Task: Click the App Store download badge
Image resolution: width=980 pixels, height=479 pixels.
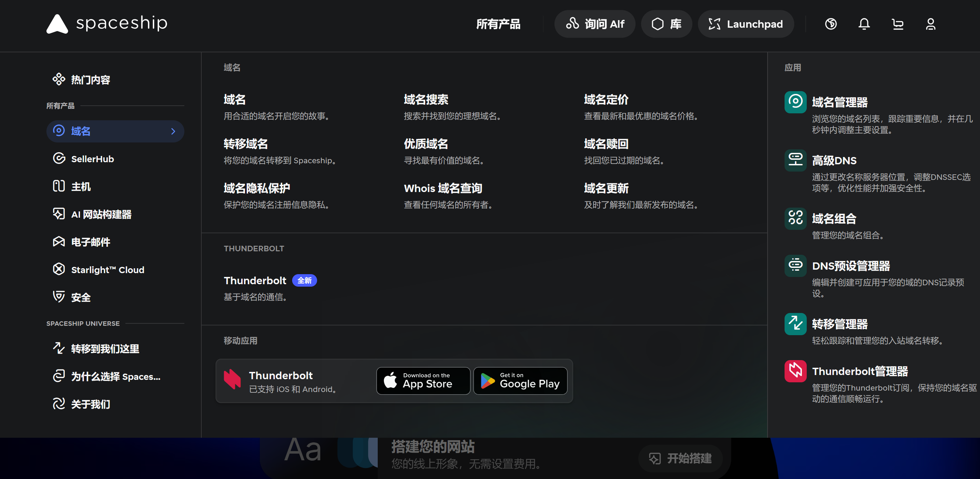Action: click(423, 381)
